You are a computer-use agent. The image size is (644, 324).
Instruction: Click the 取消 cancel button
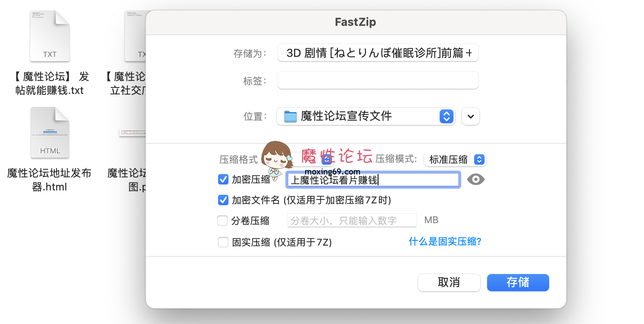click(x=449, y=283)
